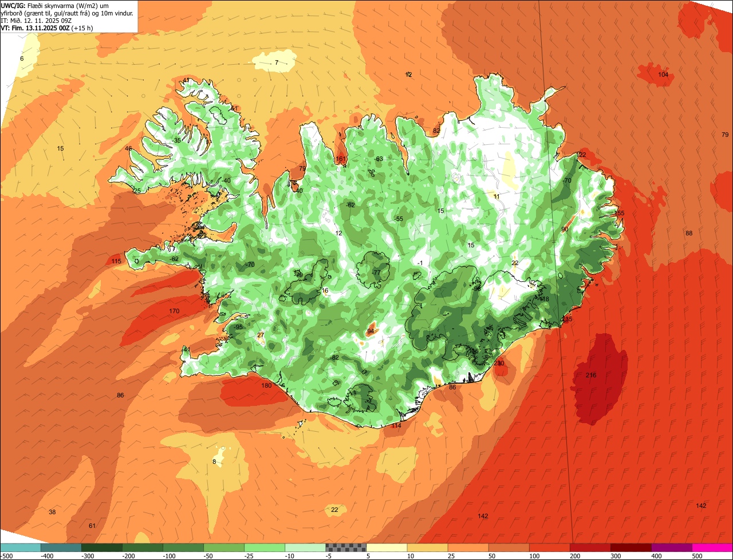Select the legend swatch between -200 and -100
The height and width of the screenshot is (560, 733).
coord(142,547)
